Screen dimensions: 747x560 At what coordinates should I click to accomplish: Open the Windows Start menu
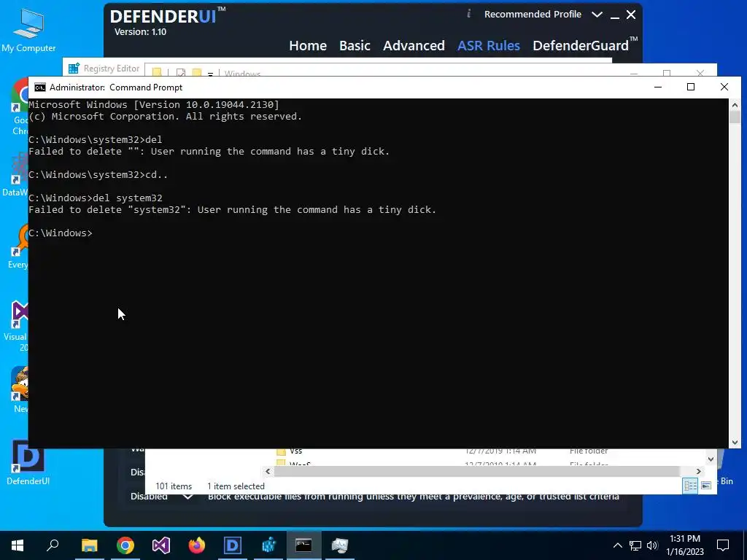tap(18, 545)
